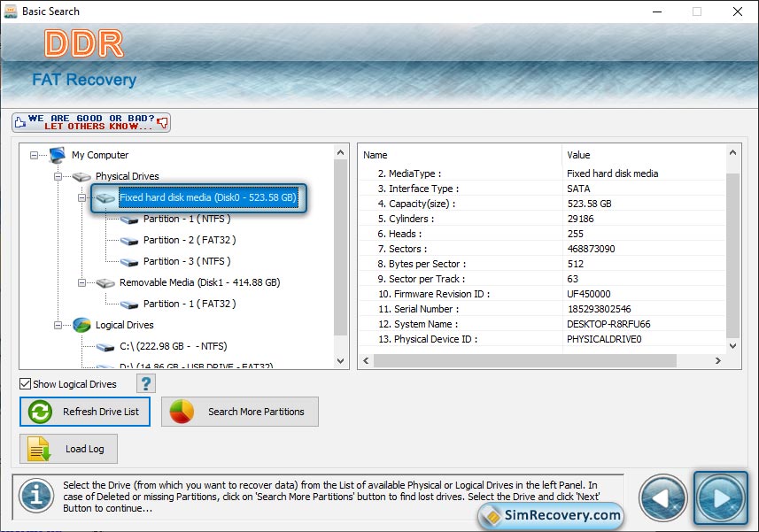The width and height of the screenshot is (759, 532).
Task: Click the thumbs-down icon in feedback banner
Action: click(163, 122)
